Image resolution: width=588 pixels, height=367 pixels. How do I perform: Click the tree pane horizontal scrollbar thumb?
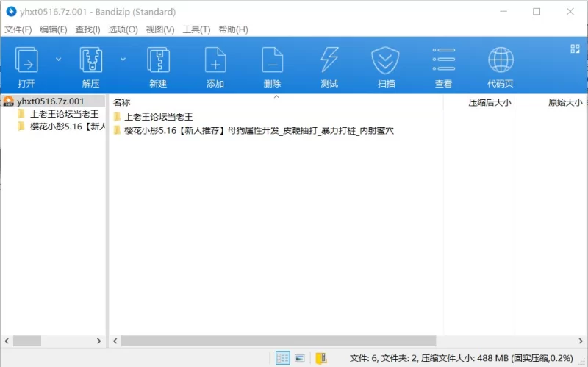(x=27, y=341)
